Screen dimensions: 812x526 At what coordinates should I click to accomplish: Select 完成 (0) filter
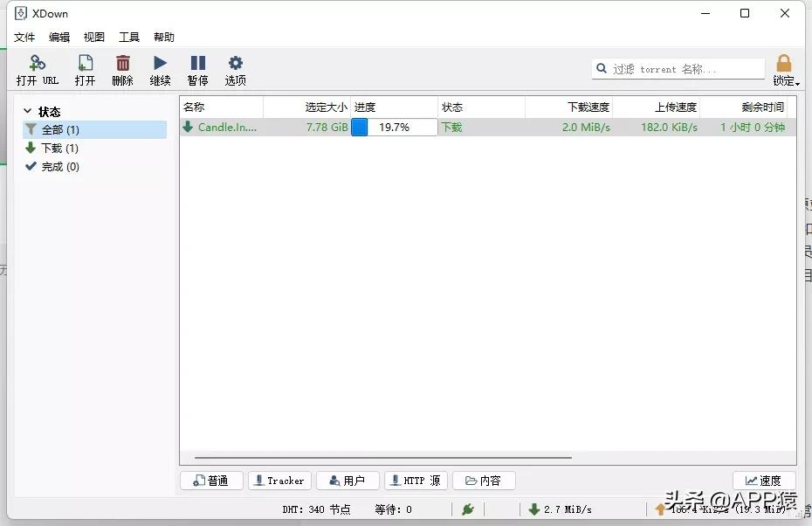click(60, 167)
